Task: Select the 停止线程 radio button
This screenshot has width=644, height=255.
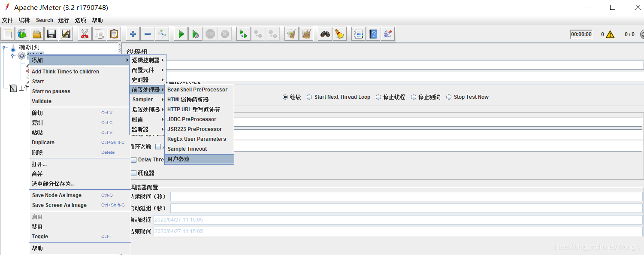Action: (378, 97)
